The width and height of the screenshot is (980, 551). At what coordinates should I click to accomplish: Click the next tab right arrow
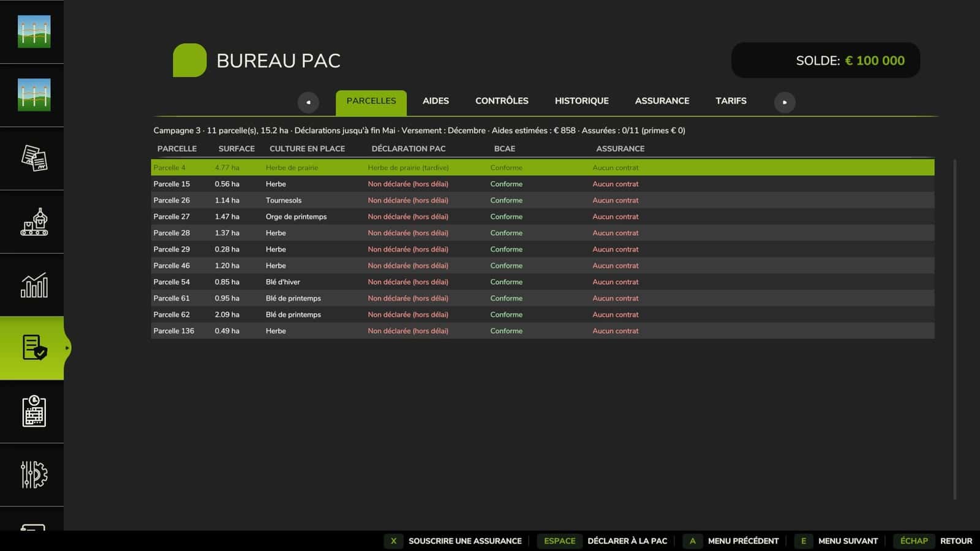click(785, 102)
